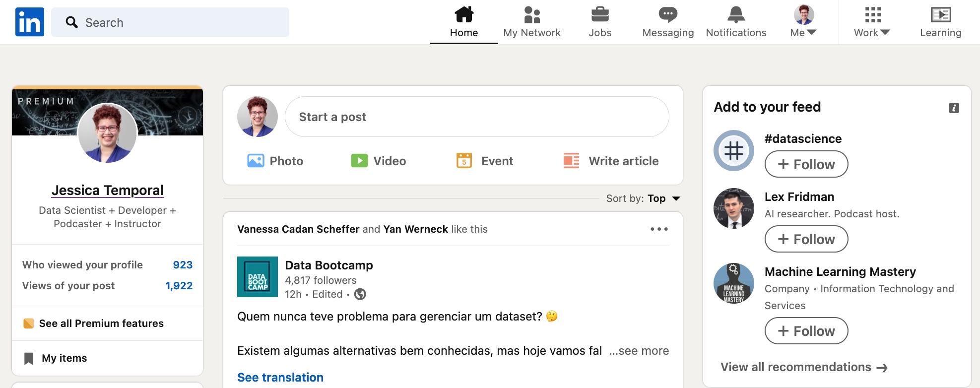Open the Sort by Top dropdown

[643, 198]
